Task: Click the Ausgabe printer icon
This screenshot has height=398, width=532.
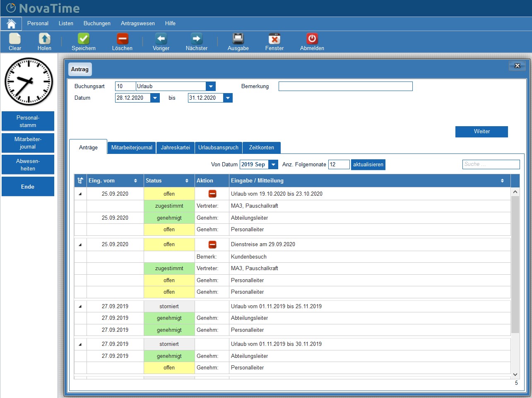Action: tap(238, 39)
